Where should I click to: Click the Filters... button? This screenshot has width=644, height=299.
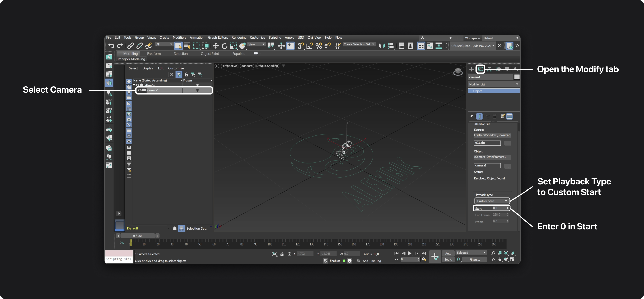[x=474, y=260]
